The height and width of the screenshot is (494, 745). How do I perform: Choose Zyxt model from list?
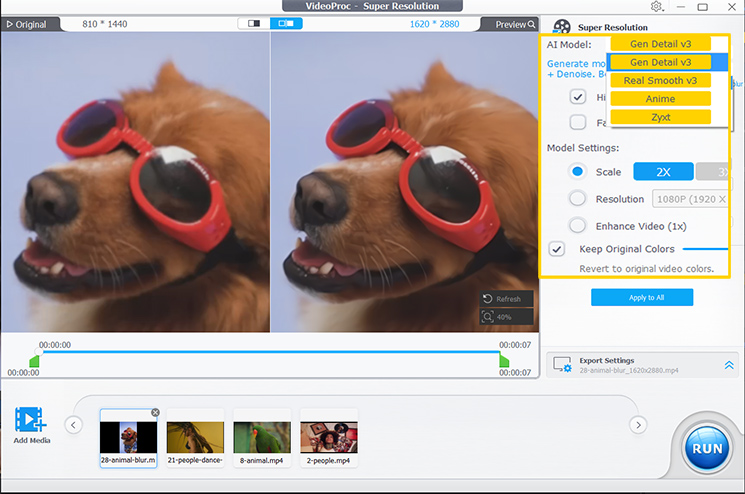[x=660, y=117]
